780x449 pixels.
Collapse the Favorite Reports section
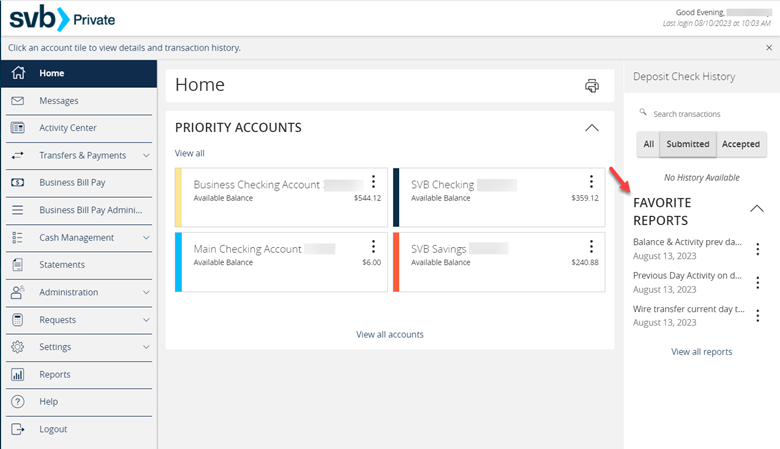click(757, 208)
